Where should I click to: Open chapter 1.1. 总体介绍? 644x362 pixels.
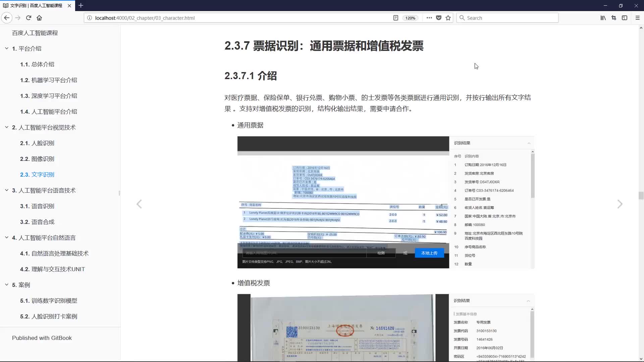pyautogui.click(x=37, y=64)
